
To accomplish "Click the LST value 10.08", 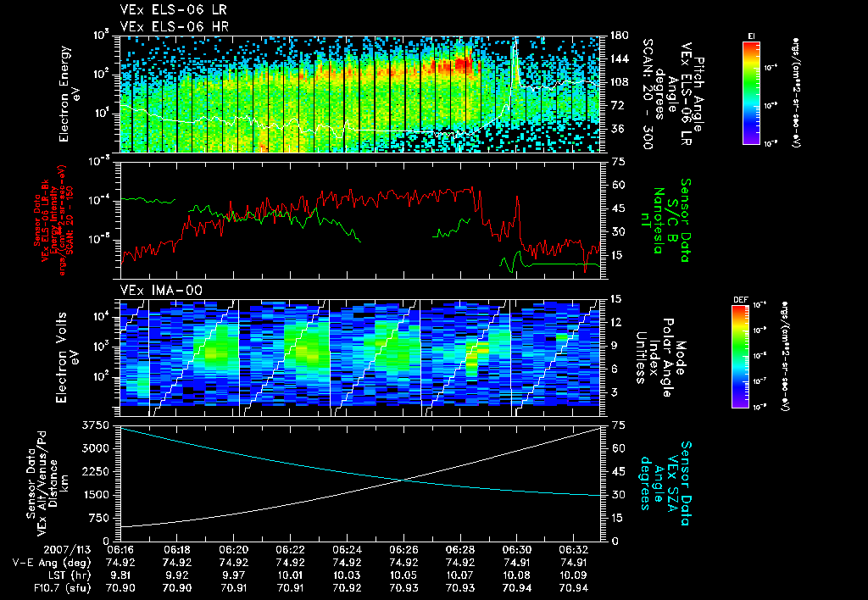I will 517,575.
